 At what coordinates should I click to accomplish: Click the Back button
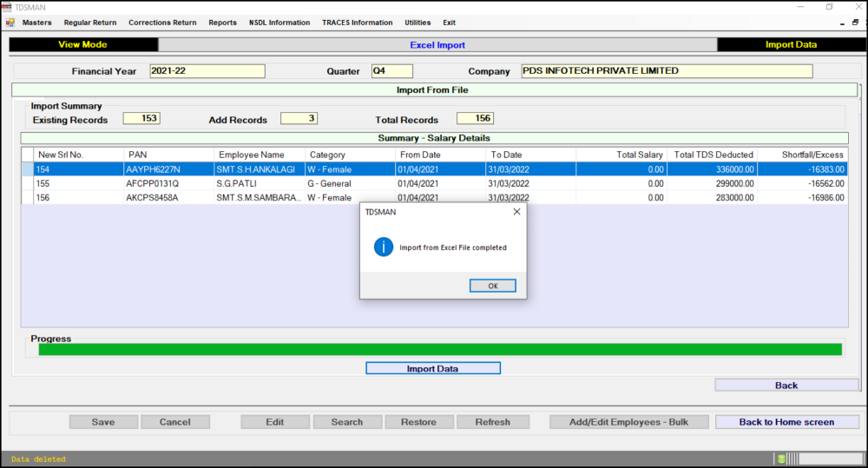[x=786, y=386]
